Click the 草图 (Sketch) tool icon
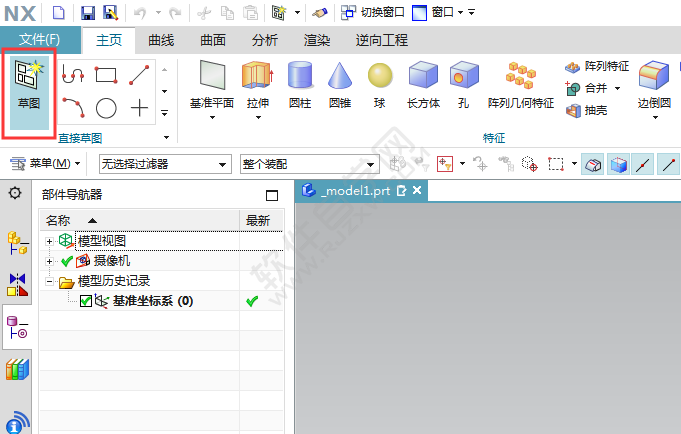 (29, 74)
